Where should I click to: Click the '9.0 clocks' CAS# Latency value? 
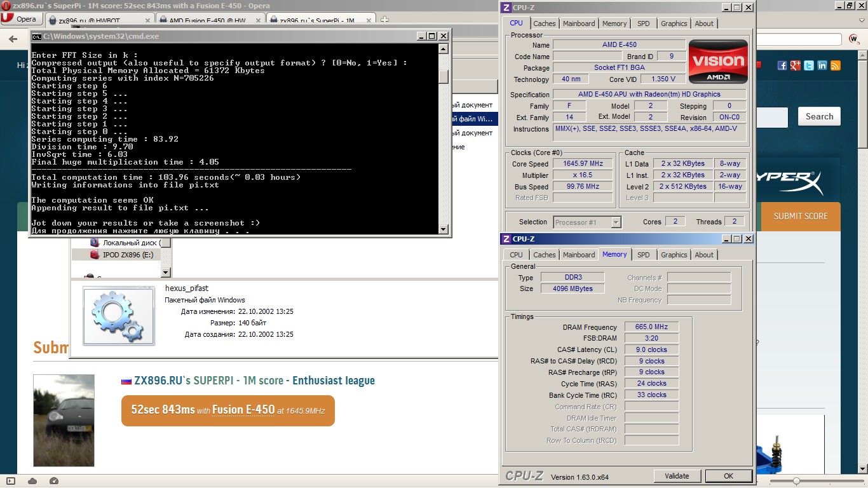(x=651, y=349)
